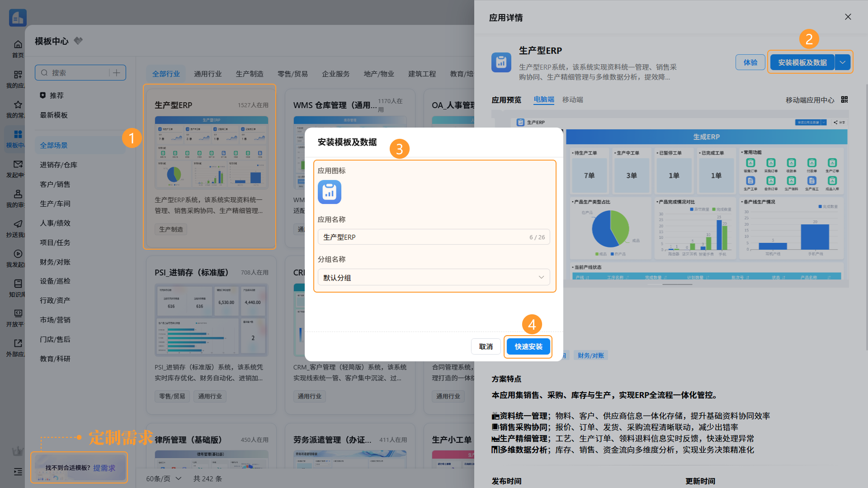Click the 提需求 link

pos(104,468)
